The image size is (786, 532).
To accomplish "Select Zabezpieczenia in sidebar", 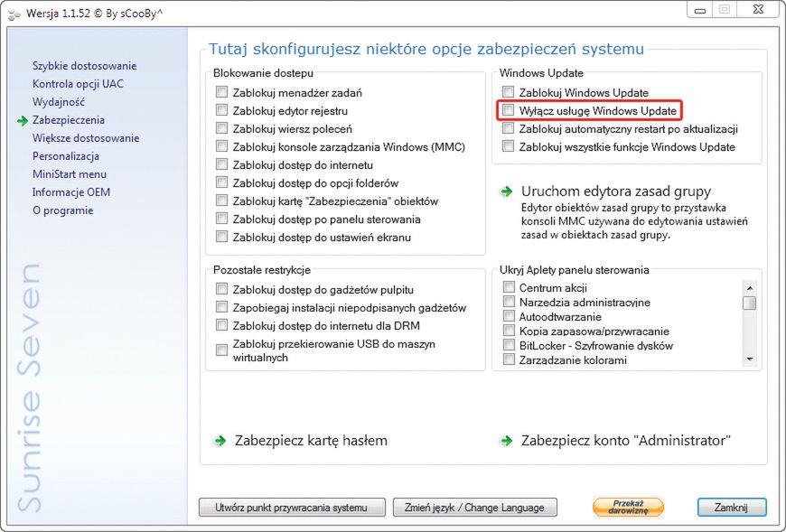I will pyautogui.click(x=68, y=120).
